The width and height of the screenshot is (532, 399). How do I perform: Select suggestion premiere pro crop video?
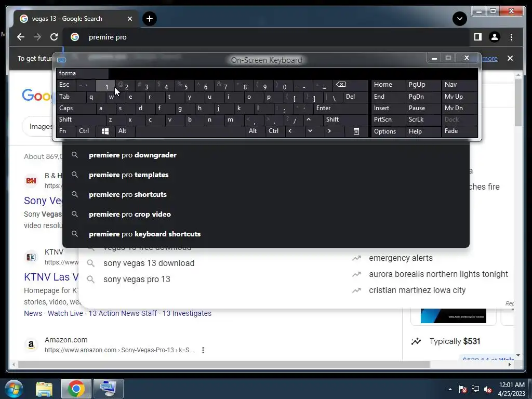pos(266,214)
